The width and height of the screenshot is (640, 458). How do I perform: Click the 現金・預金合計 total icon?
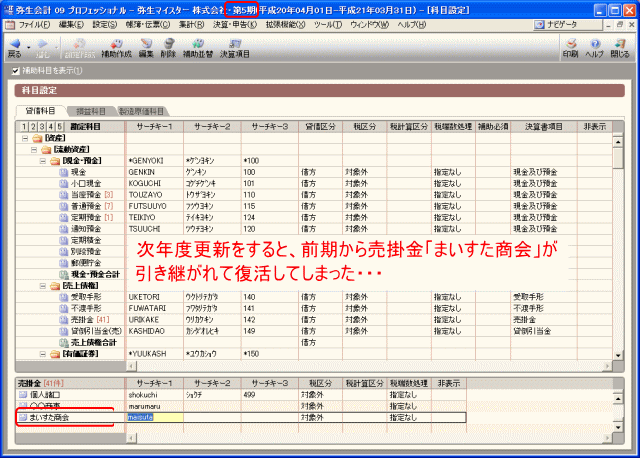click(x=64, y=274)
